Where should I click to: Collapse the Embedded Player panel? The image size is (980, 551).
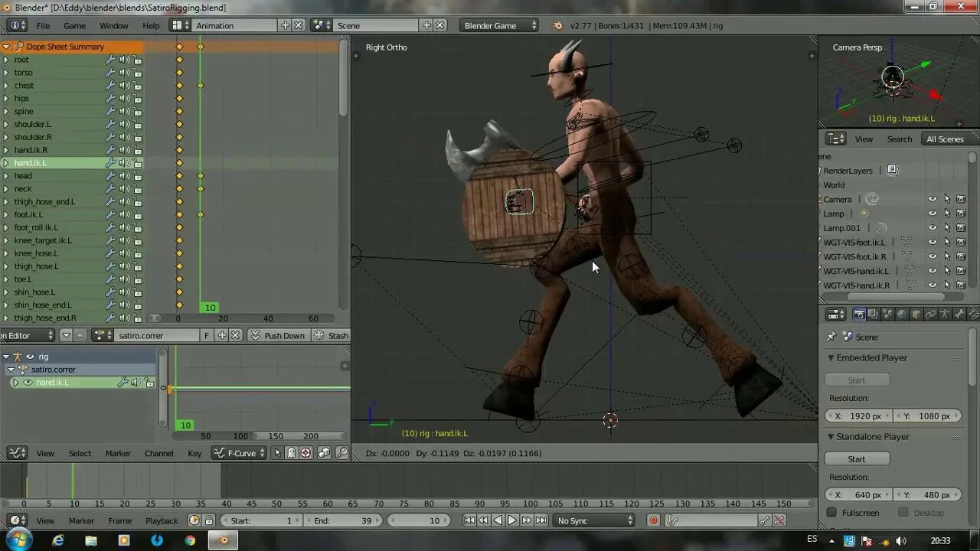pyautogui.click(x=831, y=357)
